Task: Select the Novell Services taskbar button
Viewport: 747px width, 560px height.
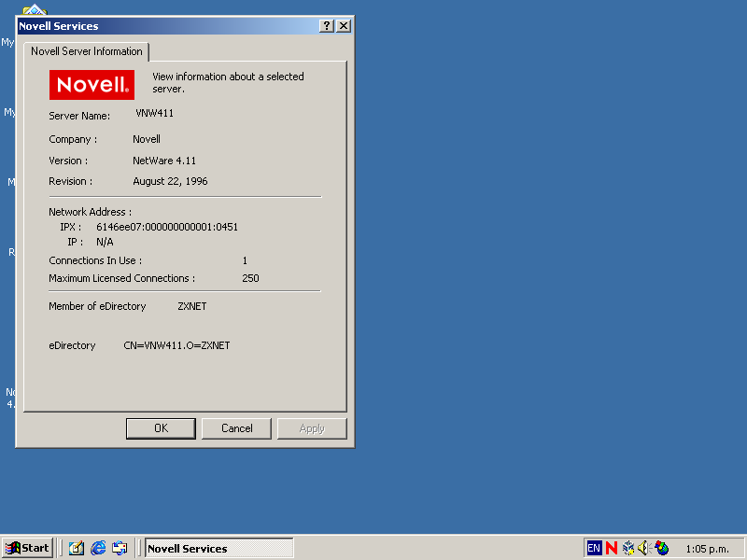Action: (218, 548)
